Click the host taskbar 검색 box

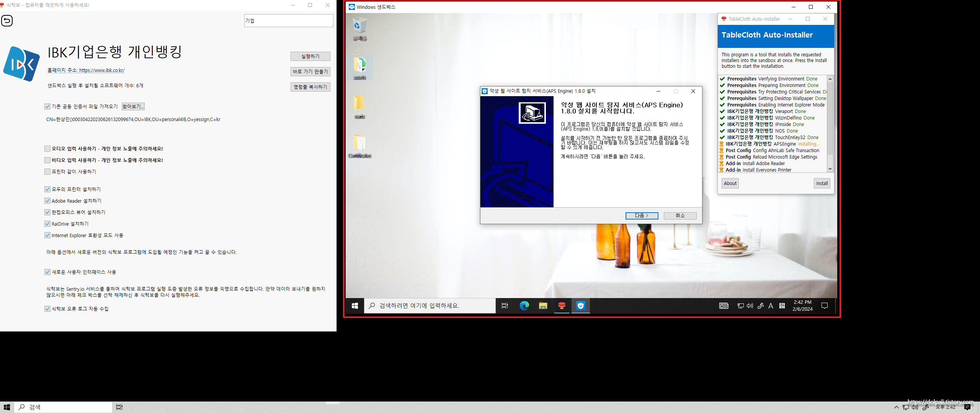point(64,407)
